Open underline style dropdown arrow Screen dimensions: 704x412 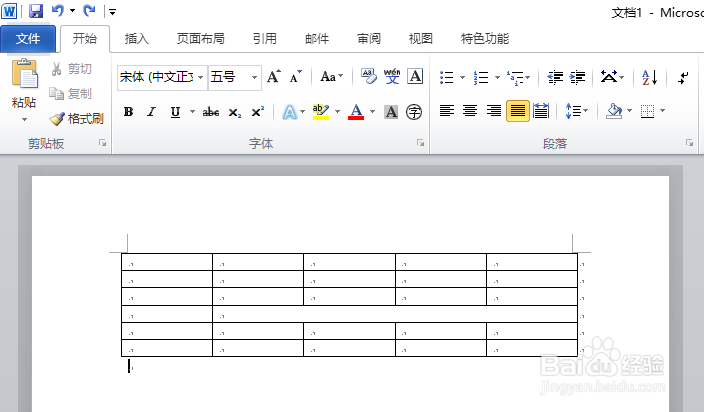pyautogui.click(x=192, y=112)
